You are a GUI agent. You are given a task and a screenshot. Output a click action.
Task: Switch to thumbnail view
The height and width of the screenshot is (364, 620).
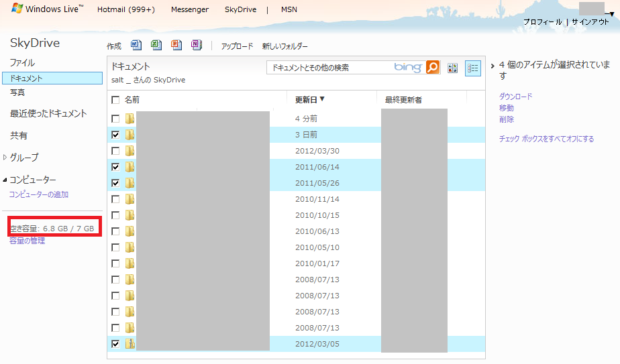(x=453, y=68)
